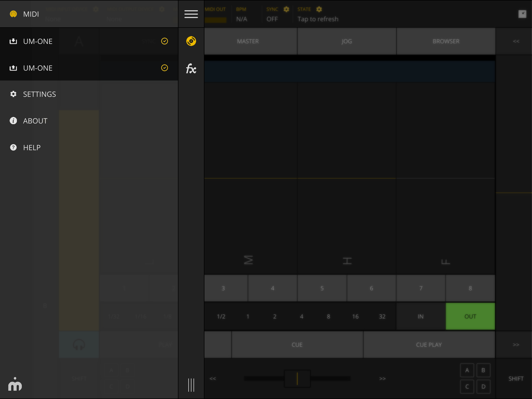
Task: Click the FX panel icon
Action: (191, 68)
